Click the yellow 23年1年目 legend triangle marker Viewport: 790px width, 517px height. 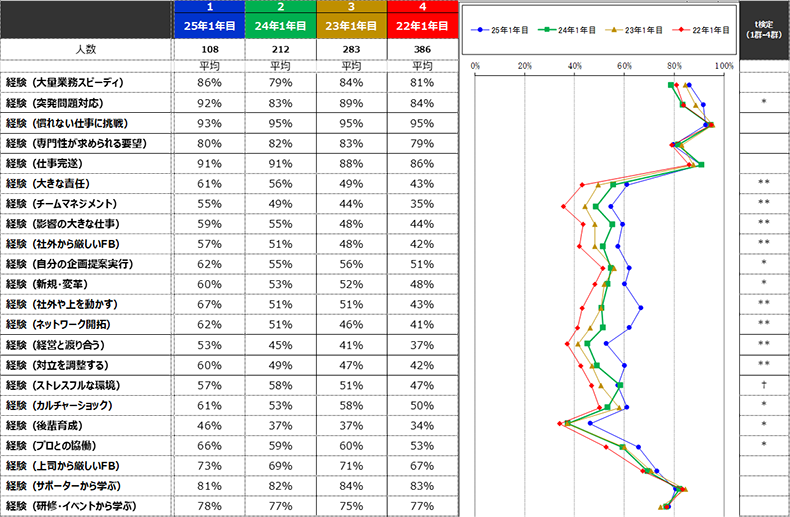614,31
